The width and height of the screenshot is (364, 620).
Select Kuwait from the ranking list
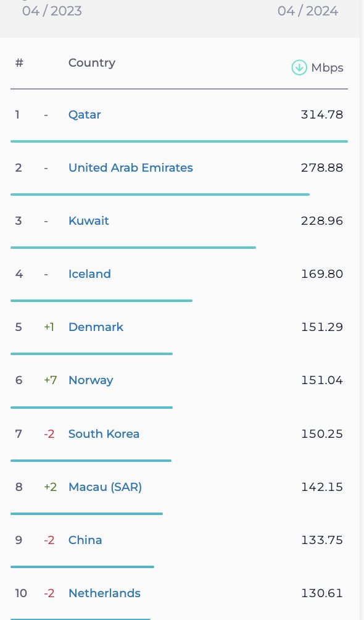[88, 221]
